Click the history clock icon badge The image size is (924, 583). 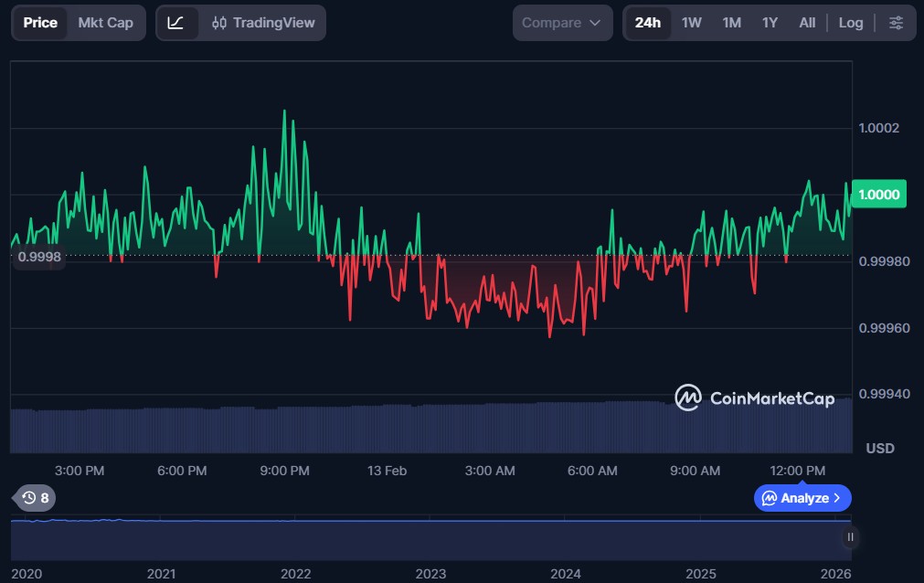click(37, 498)
